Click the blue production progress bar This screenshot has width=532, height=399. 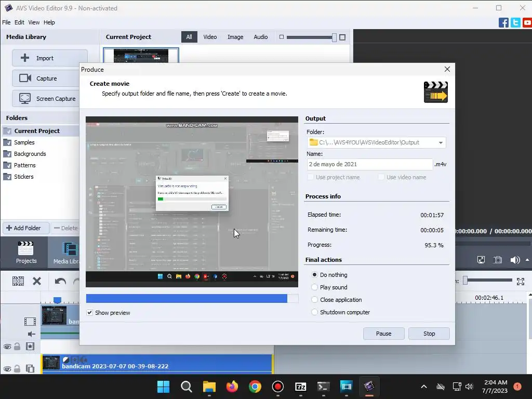(187, 298)
